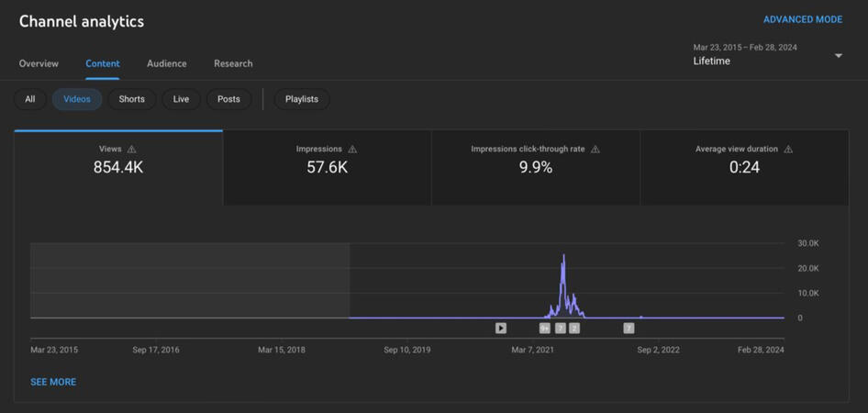Expand the Lifetime date range dropdown arrow
The height and width of the screenshot is (413, 868).
[x=838, y=56]
